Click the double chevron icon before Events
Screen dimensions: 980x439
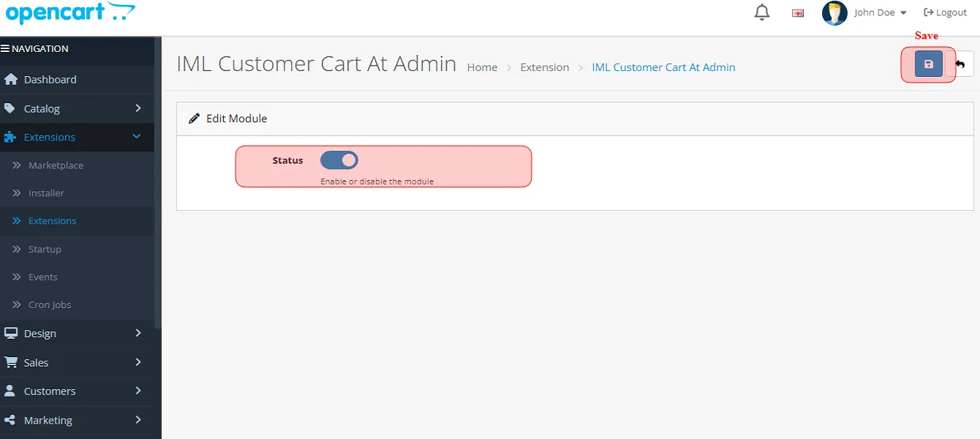pos(17,277)
